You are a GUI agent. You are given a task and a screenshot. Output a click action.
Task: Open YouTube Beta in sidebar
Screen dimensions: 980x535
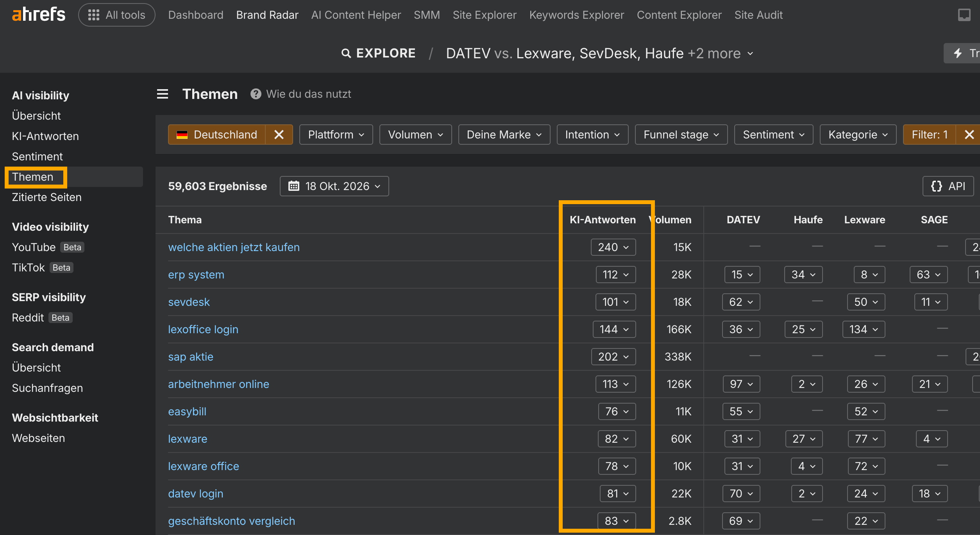click(x=48, y=247)
